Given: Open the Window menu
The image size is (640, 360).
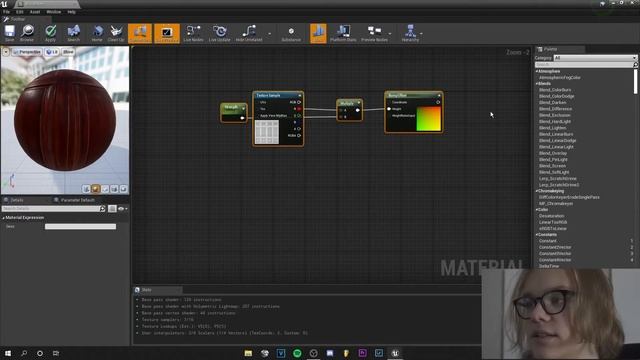Looking at the screenshot, I should [53, 12].
